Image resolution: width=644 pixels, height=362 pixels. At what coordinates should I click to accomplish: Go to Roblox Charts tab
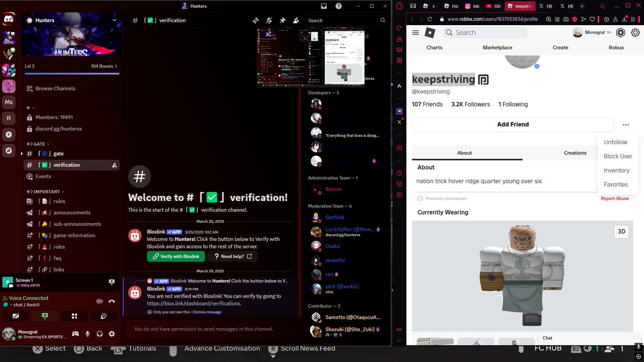point(435,47)
